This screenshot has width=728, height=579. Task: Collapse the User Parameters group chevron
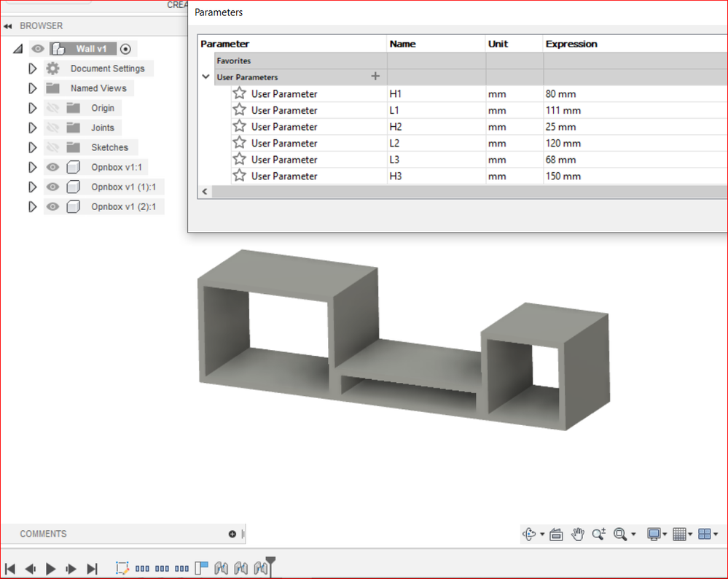point(206,77)
